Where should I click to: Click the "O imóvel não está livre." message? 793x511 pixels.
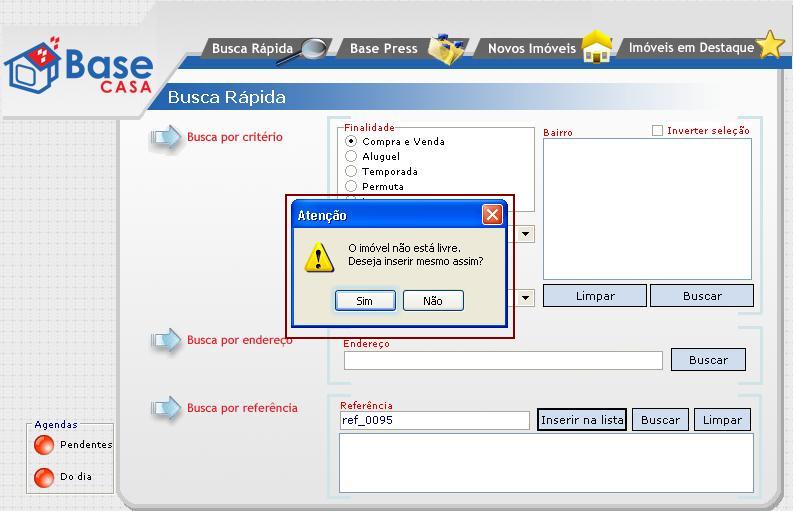tap(404, 248)
